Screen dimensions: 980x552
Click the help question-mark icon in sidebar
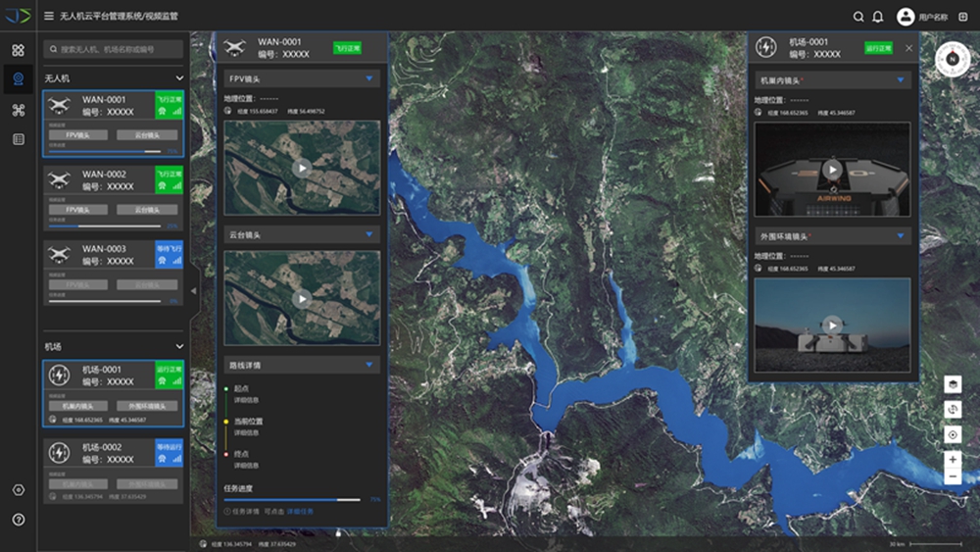pos(18,520)
